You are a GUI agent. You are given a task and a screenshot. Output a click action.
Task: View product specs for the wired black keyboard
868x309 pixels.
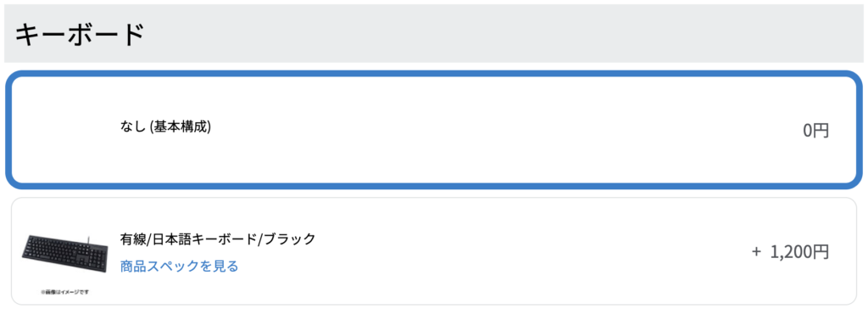[179, 267]
